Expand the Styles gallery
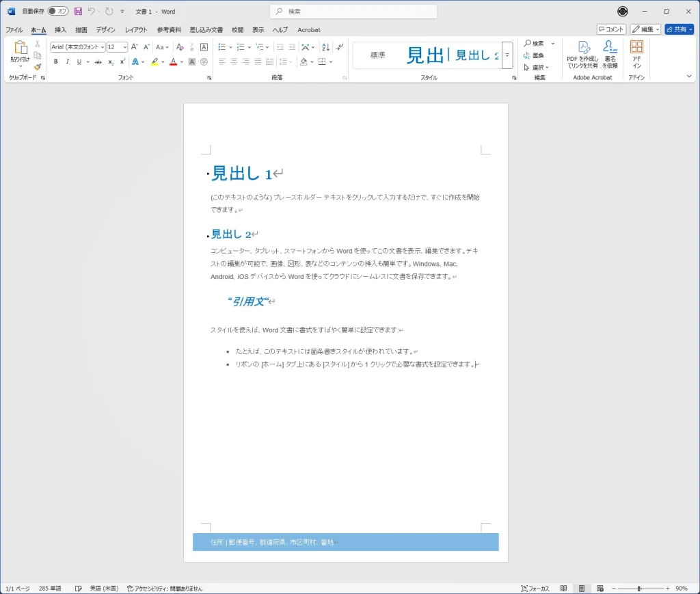700x594 pixels. [x=507, y=55]
